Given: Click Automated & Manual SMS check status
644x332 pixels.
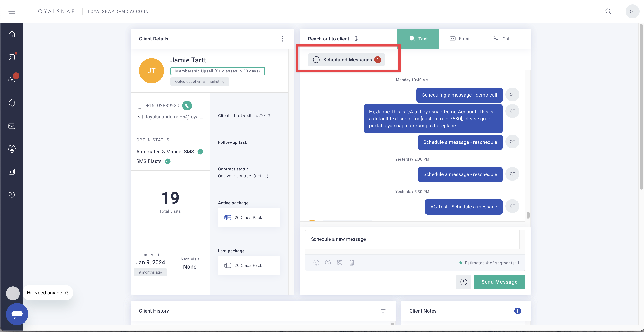Looking at the screenshot, I should [x=200, y=152].
